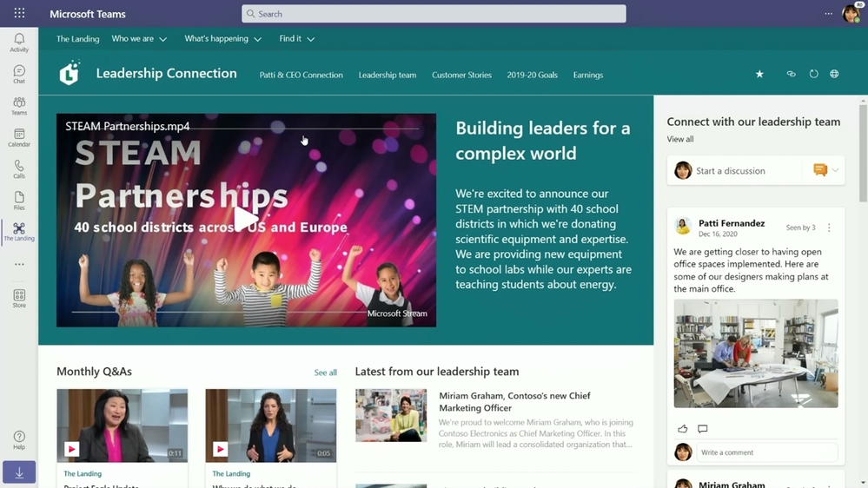Open site in browser globe icon

(x=834, y=74)
